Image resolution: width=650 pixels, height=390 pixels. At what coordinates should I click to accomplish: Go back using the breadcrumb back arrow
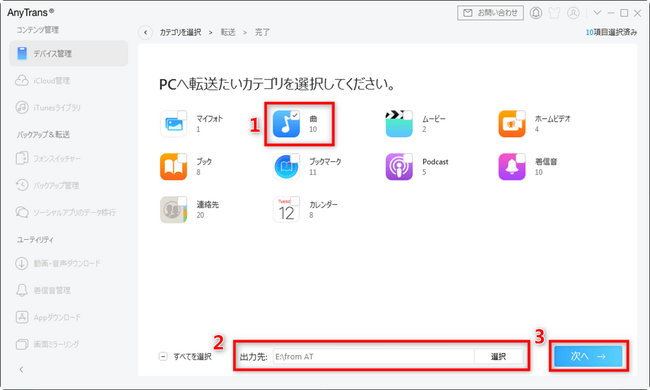click(146, 32)
